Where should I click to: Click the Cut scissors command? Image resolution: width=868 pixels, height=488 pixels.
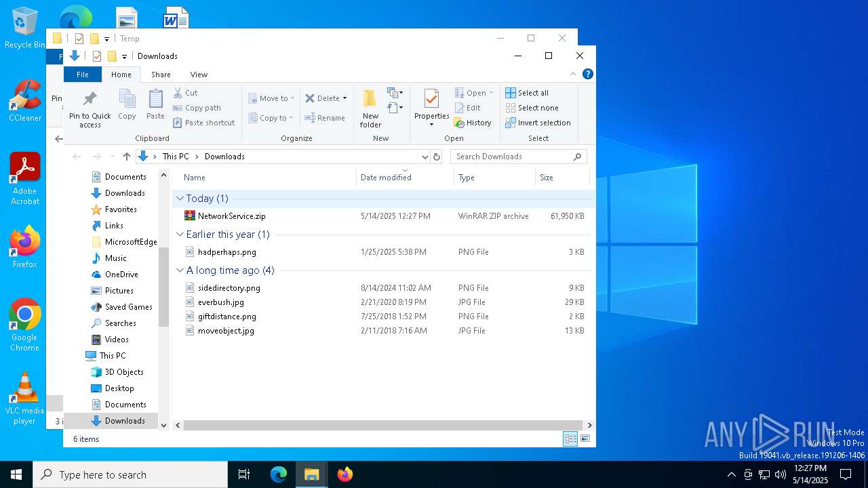coord(185,93)
